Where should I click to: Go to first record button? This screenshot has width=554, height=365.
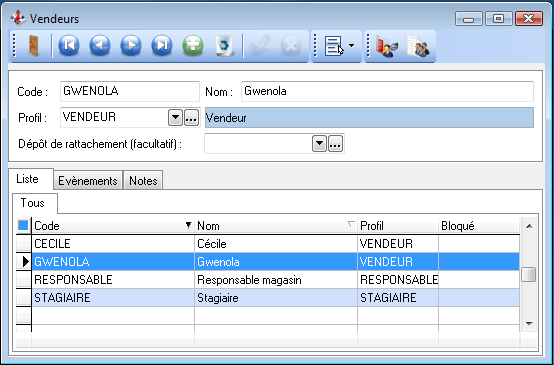[x=69, y=46]
